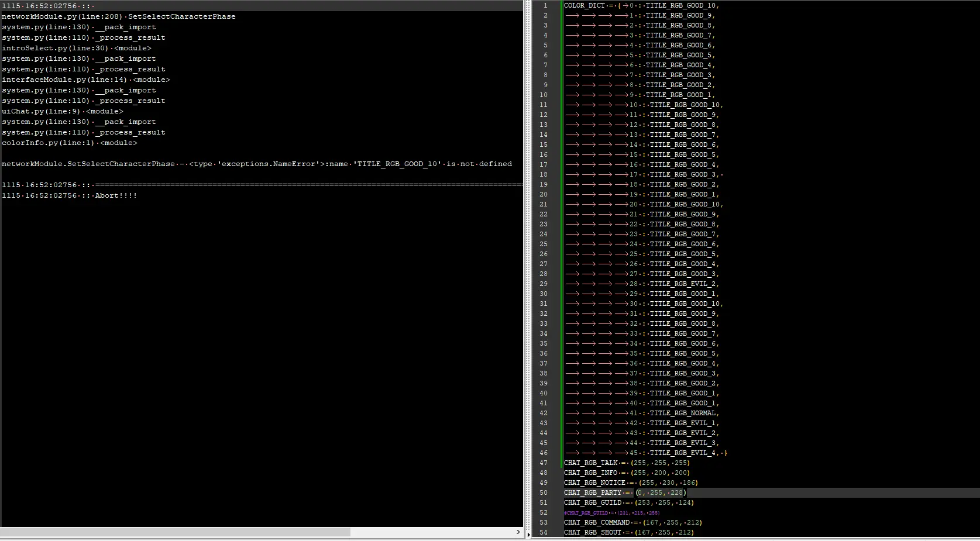Click the left pane horizontal scrollbar thumb
Image resolution: width=980 pixels, height=541 pixels.
tap(176, 532)
